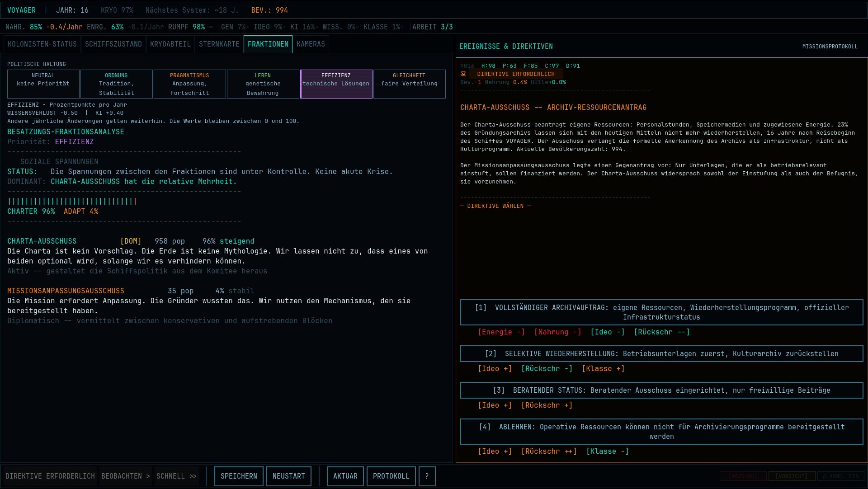Screen dimensions: 868x489
Task: Show the STERNKARTE tab
Action: coord(219,44)
